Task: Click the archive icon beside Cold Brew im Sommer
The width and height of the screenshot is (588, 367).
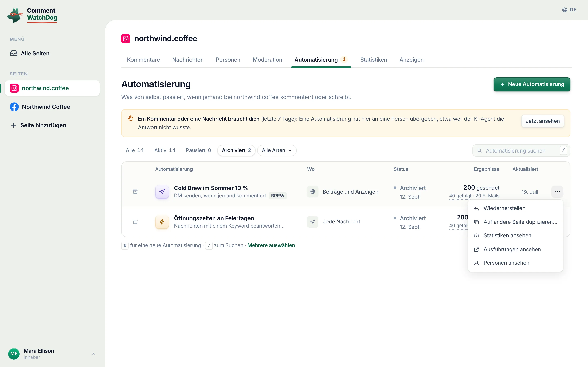Action: point(135,191)
